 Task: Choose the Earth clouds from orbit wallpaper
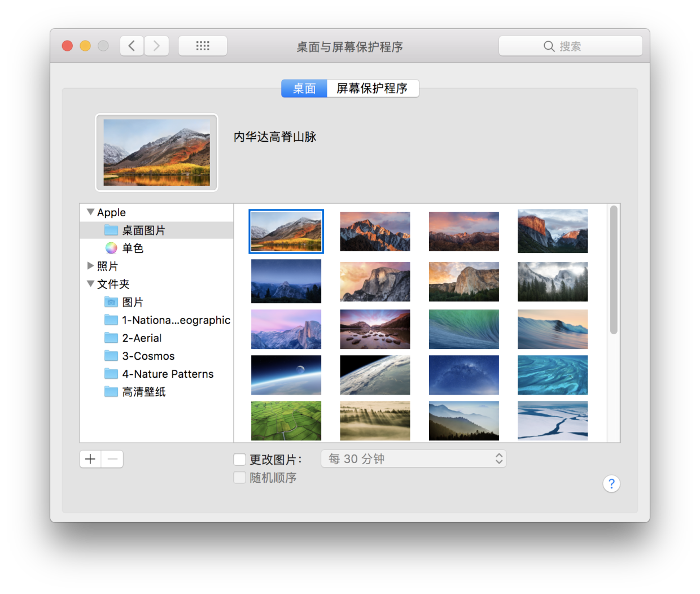[x=375, y=375]
